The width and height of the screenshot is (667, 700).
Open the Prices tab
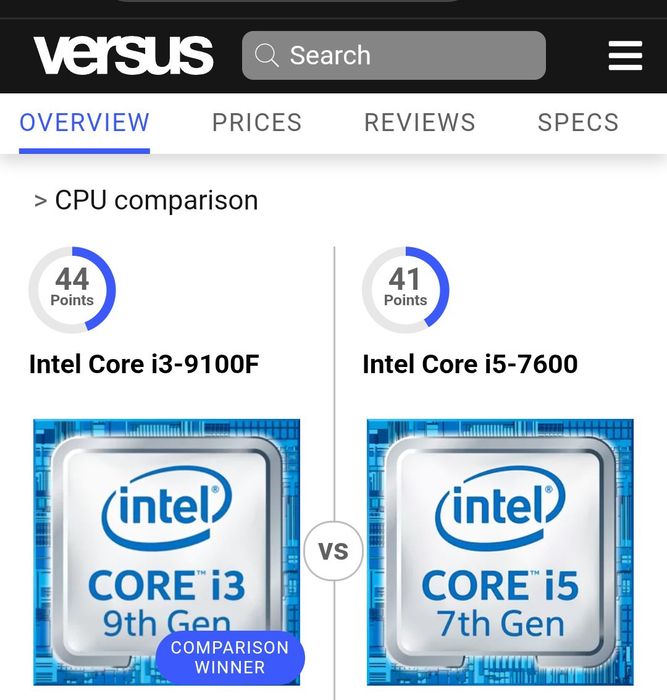point(257,123)
